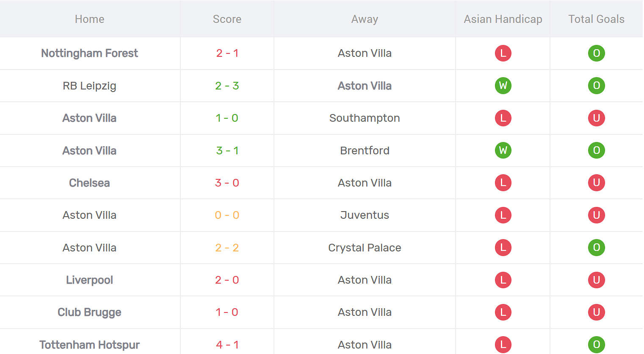Viewport: 644px width, 354px height.
Task: Click the 2 - 2 Crystal Palace score
Action: tap(227, 248)
